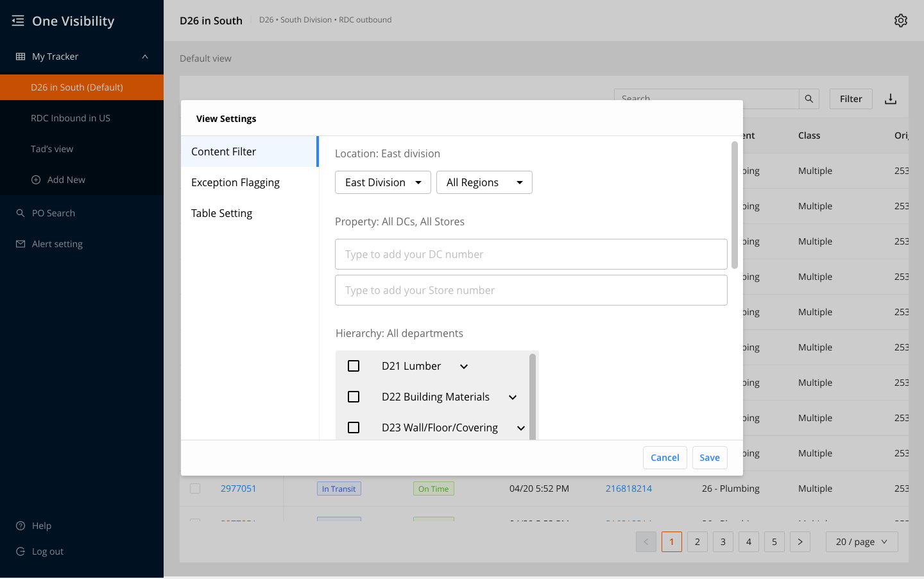Image resolution: width=924 pixels, height=579 pixels.
Task: Click the View Settings content scrollbar
Action: pyautogui.click(x=735, y=205)
